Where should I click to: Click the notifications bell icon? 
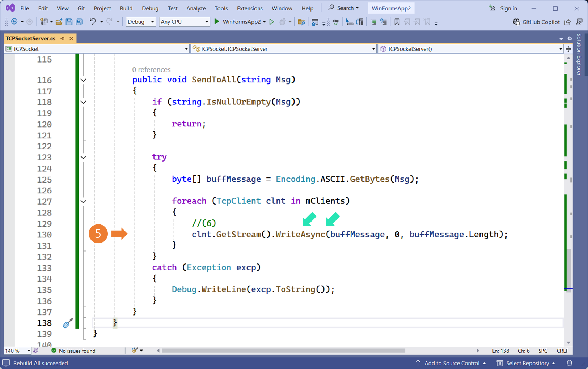pos(569,363)
